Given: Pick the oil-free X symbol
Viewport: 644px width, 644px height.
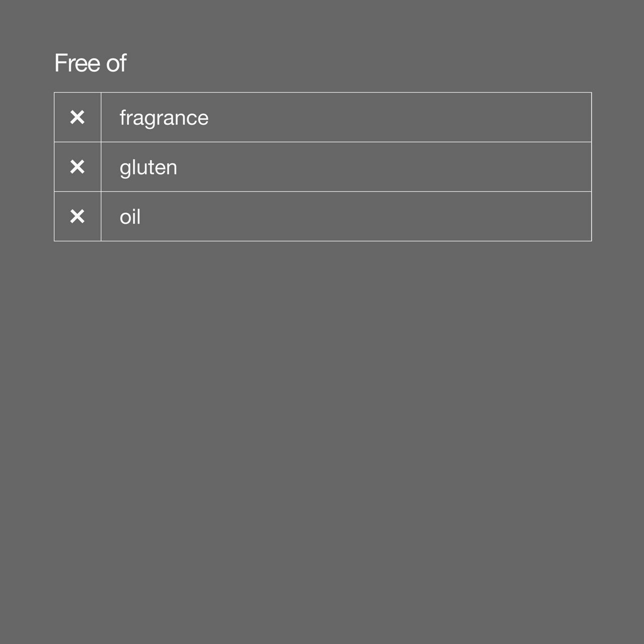Looking at the screenshot, I should [77, 216].
